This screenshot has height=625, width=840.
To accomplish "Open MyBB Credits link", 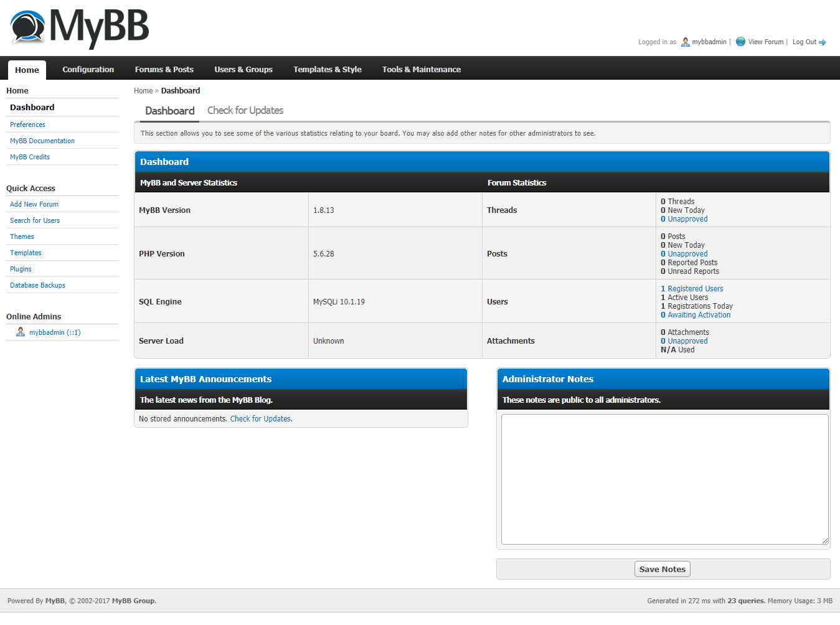I will pos(30,157).
